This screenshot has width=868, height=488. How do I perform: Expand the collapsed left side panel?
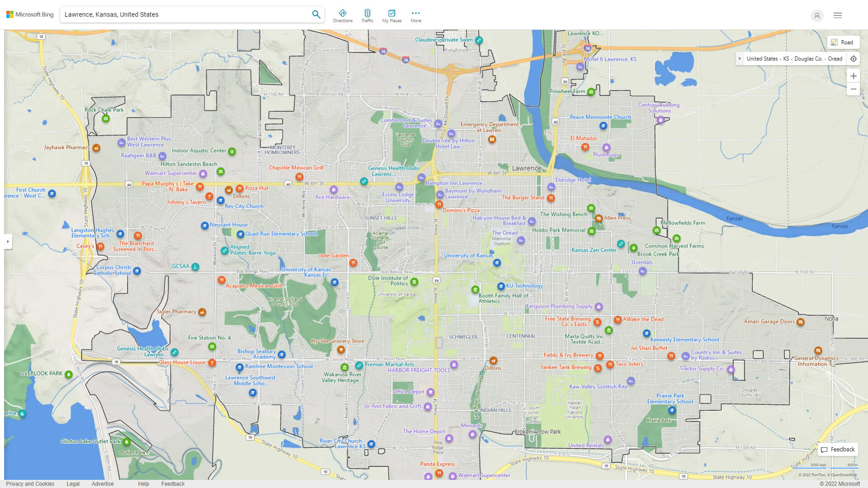pos(7,242)
